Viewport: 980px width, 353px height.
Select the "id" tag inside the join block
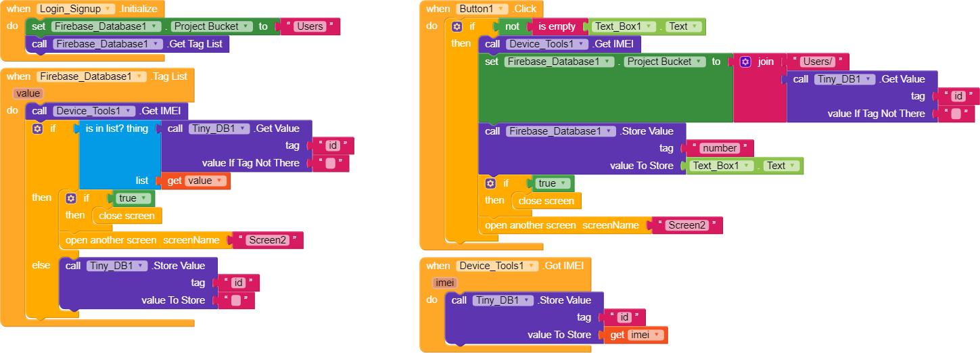957,96
